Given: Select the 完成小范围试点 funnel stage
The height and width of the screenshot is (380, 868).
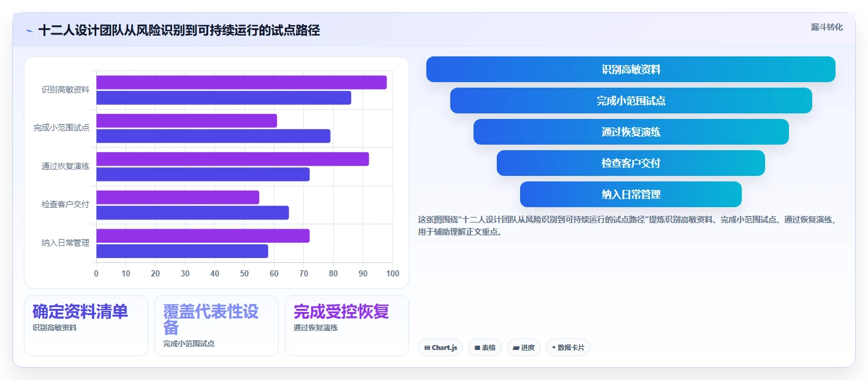Looking at the screenshot, I should click(x=631, y=101).
